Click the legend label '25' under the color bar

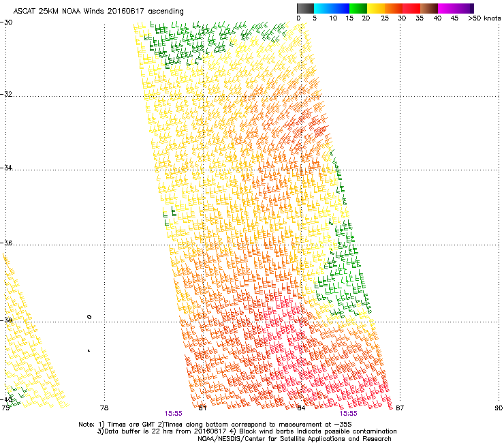point(385,18)
